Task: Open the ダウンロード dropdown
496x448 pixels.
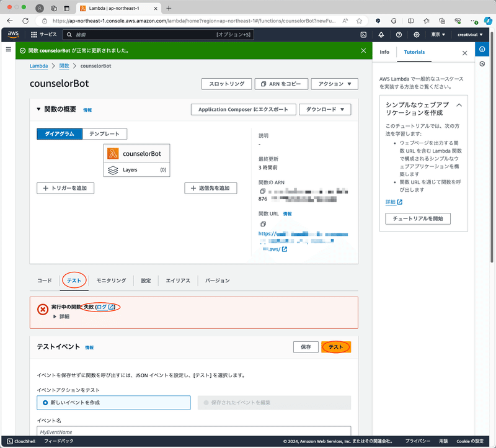Action: click(x=325, y=110)
